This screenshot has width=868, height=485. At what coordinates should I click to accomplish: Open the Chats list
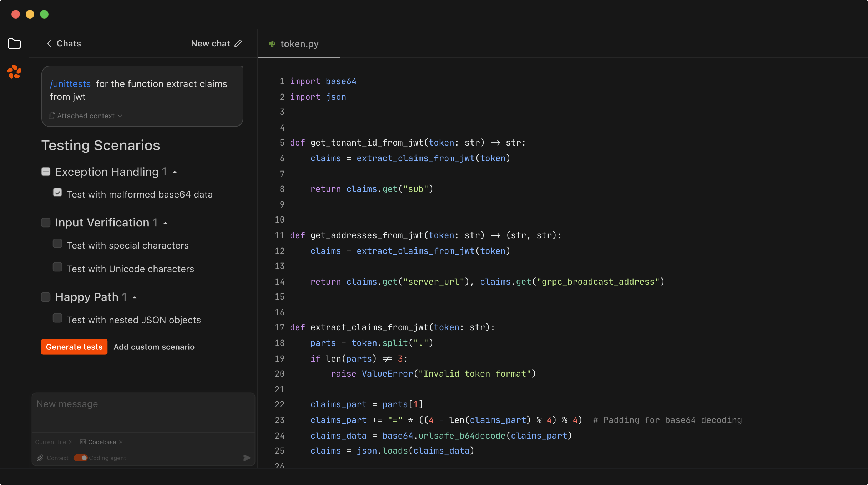tap(69, 43)
